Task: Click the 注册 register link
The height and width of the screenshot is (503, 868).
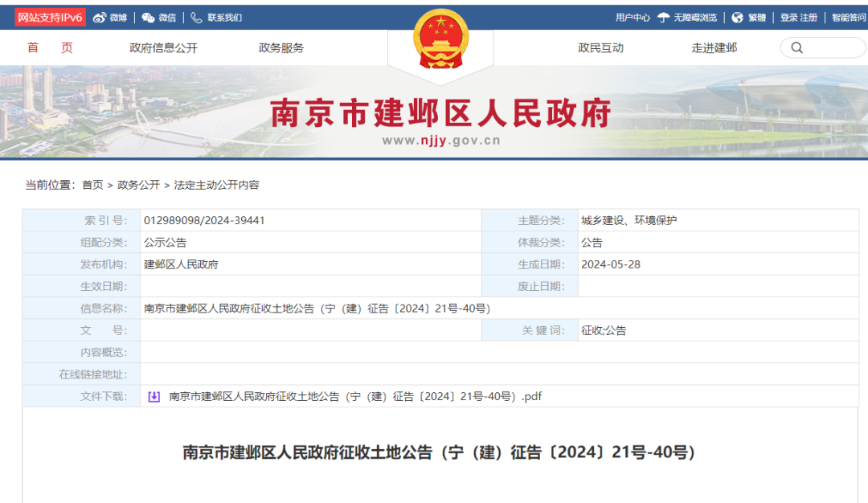Action: tap(809, 17)
